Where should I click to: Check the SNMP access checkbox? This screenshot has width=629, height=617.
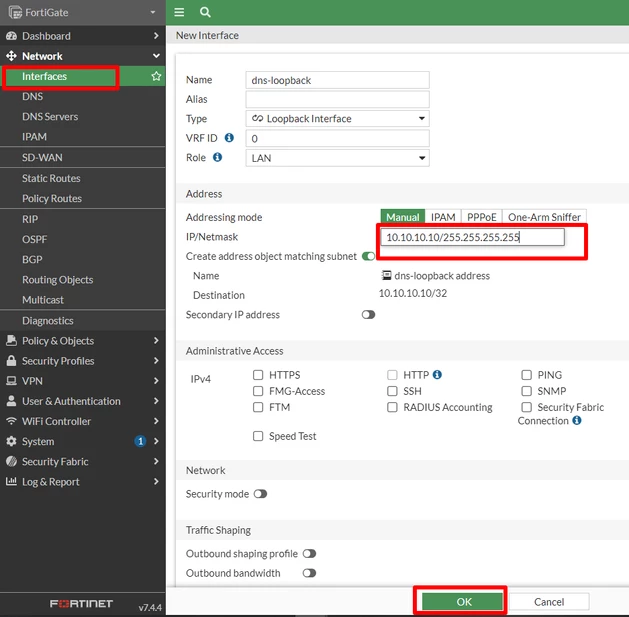pos(526,391)
